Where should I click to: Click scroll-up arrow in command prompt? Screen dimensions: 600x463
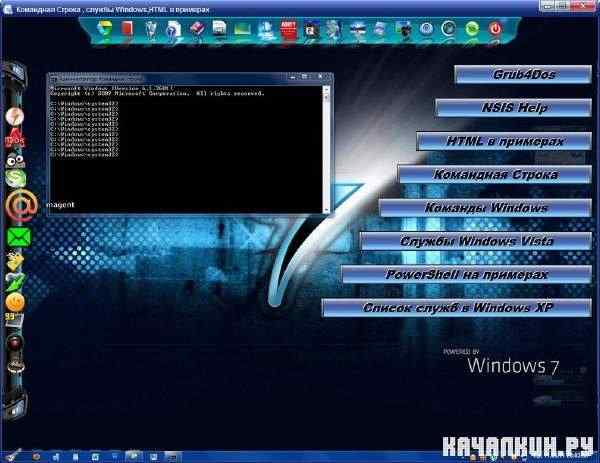[x=326, y=90]
